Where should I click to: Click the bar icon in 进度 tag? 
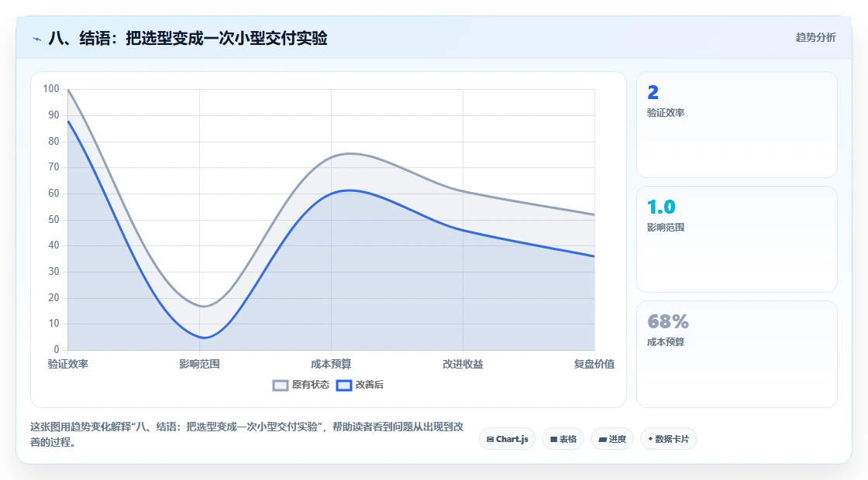point(602,440)
